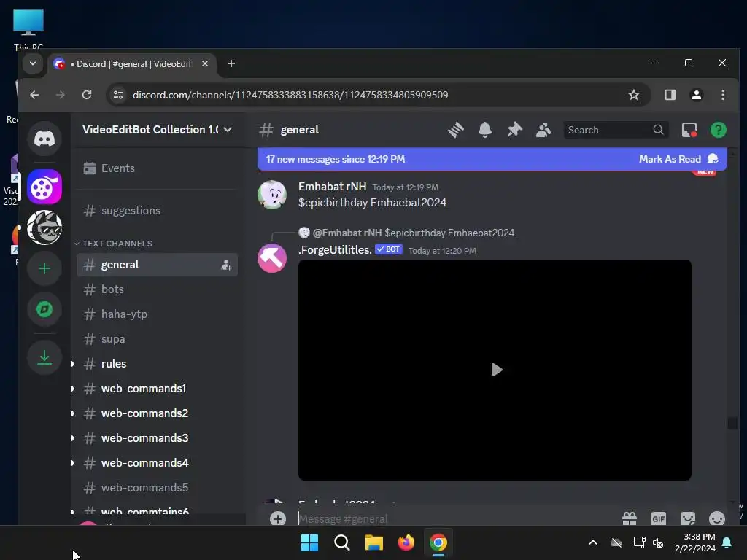The image size is (747, 560).
Task: Open File Explorer from taskbar
Action: point(374,542)
